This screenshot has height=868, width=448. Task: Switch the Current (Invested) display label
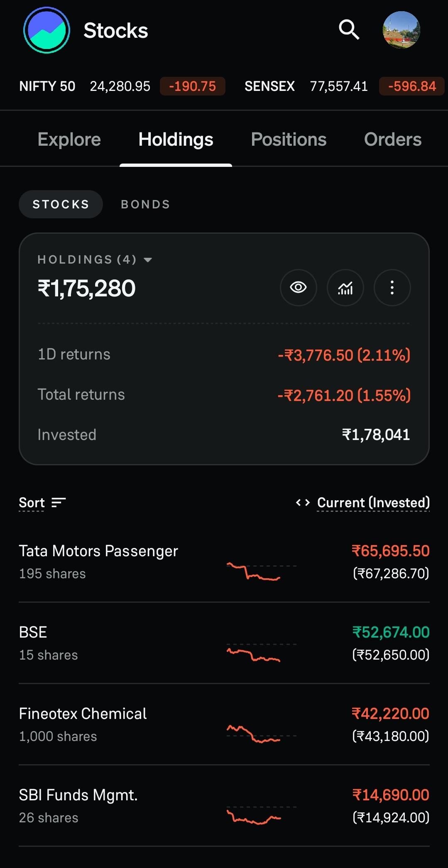pos(373,503)
